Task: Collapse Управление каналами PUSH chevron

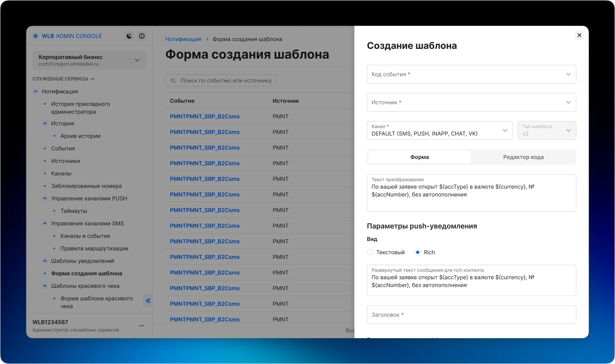Action: [x=45, y=198]
